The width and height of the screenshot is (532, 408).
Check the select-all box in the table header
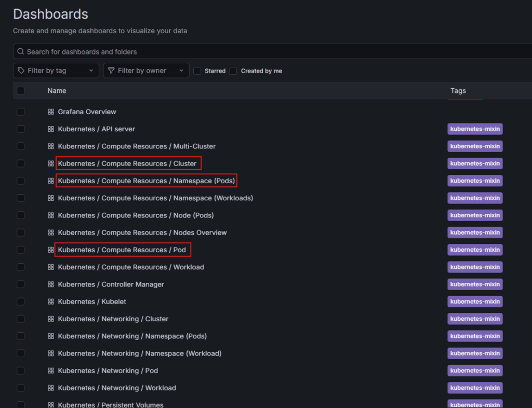tap(21, 91)
